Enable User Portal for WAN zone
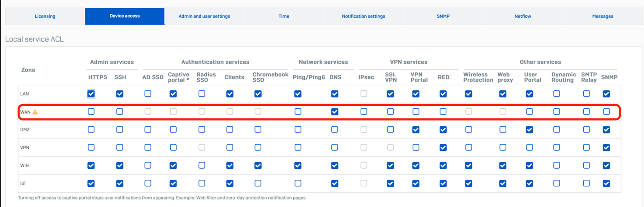This screenshot has height=207, width=644. point(530,112)
